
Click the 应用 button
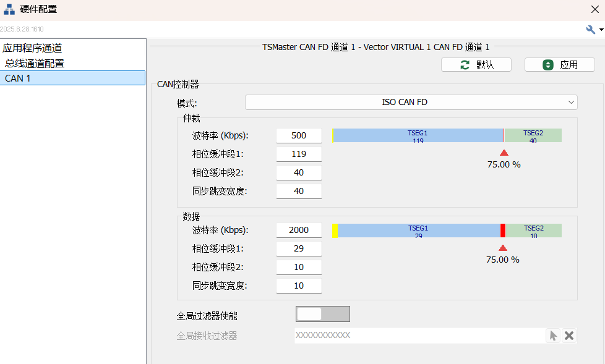[x=559, y=65]
